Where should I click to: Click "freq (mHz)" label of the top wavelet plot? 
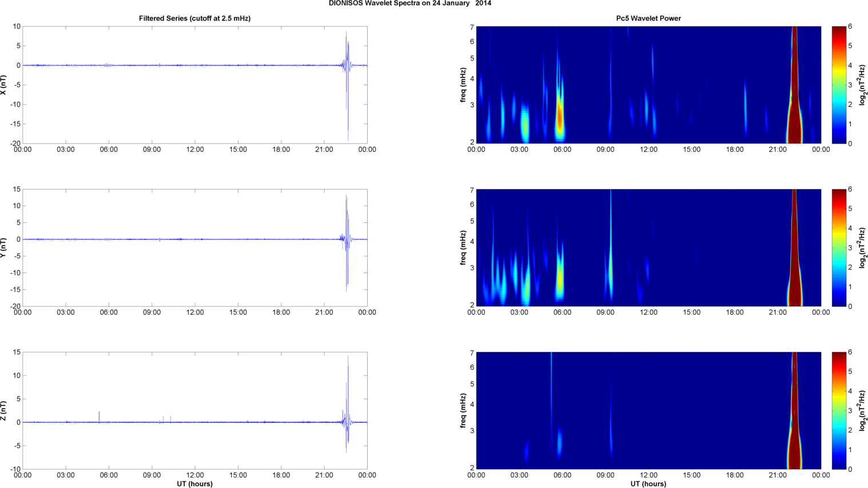tap(463, 85)
